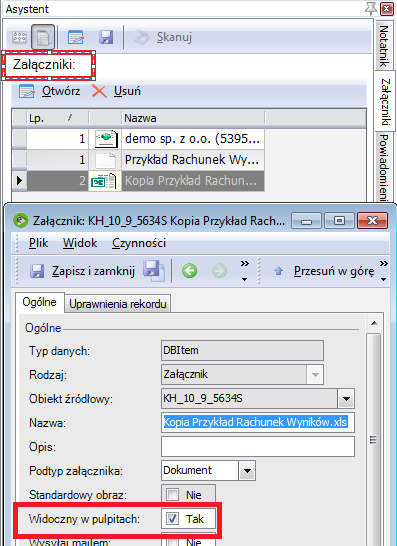Click Przesuń w górę button
The width and height of the screenshot is (397, 546).
pyautogui.click(x=325, y=271)
